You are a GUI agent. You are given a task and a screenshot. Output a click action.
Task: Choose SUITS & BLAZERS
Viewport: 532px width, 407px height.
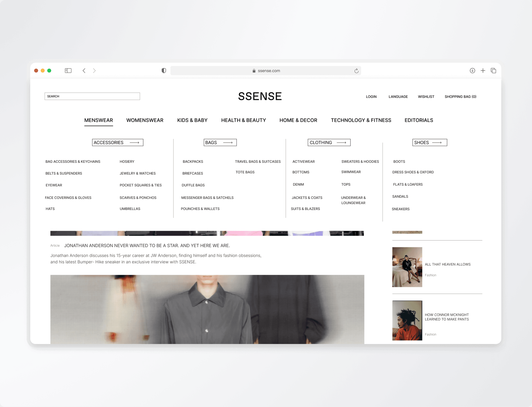(x=305, y=209)
